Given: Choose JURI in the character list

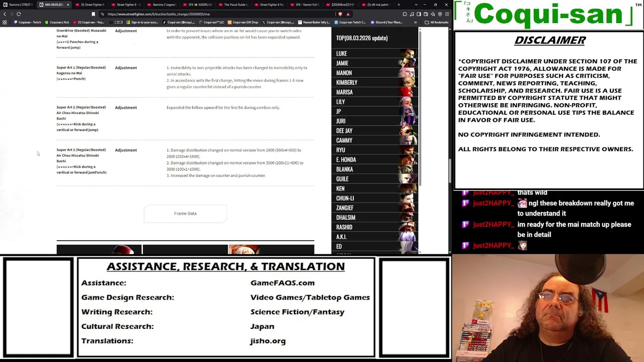Looking at the screenshot, I should point(374,121).
